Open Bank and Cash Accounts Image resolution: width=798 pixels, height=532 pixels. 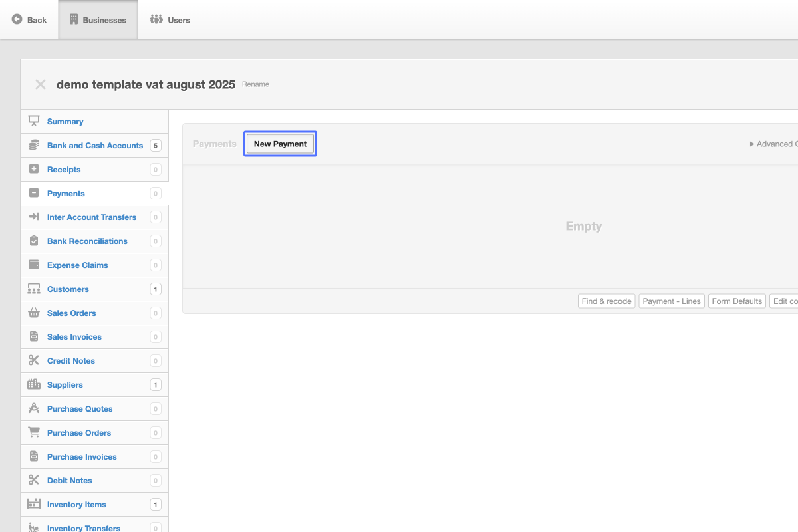coord(95,146)
